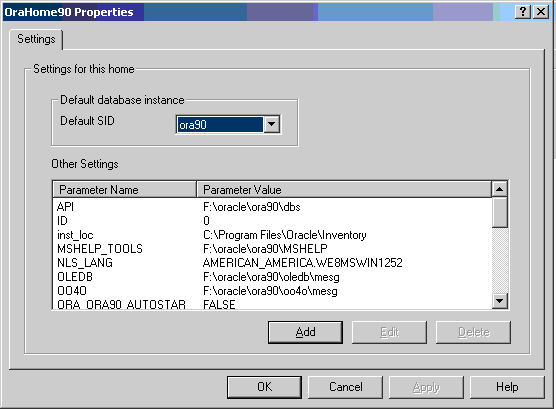556x409 pixels.
Task: Click the FALSE parameter value
Action: [x=219, y=304]
